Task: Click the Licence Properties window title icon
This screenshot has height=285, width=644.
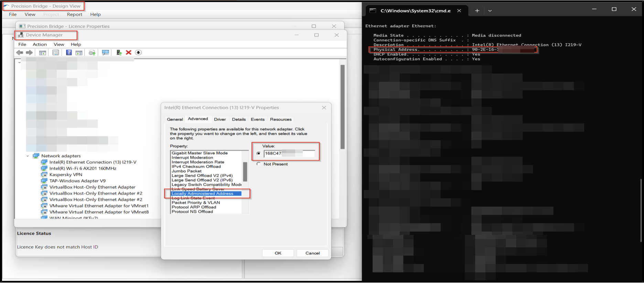Action: point(22,26)
